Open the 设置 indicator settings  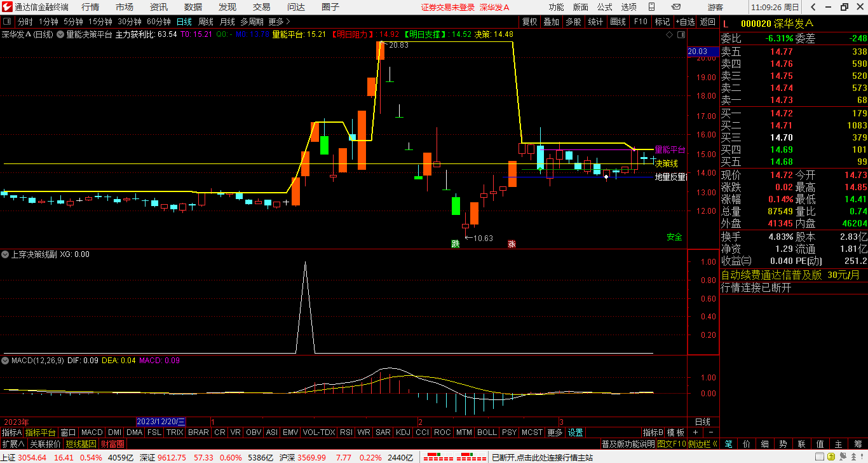pyautogui.click(x=576, y=432)
